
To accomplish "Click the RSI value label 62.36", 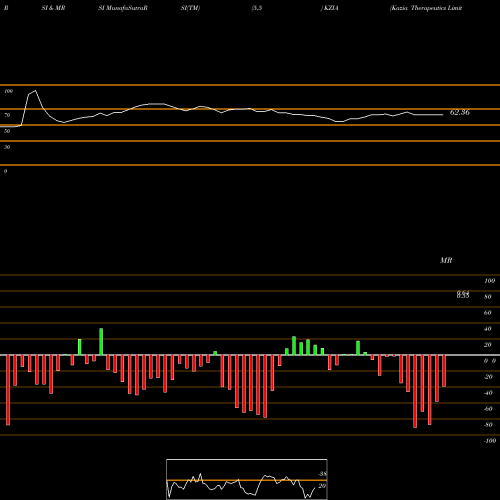I will (x=460, y=113).
